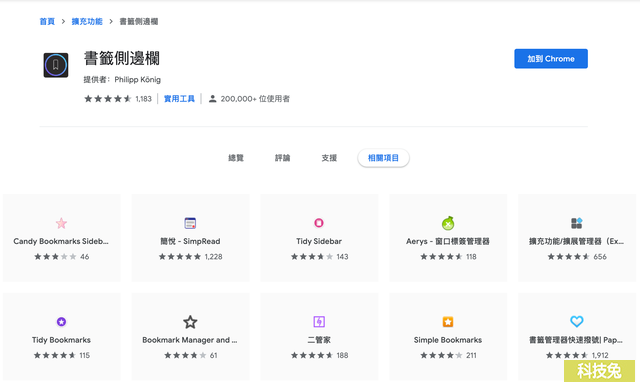Screen dimensions: 640x387
Task: Switch to the 評論 tab
Action: [282, 158]
